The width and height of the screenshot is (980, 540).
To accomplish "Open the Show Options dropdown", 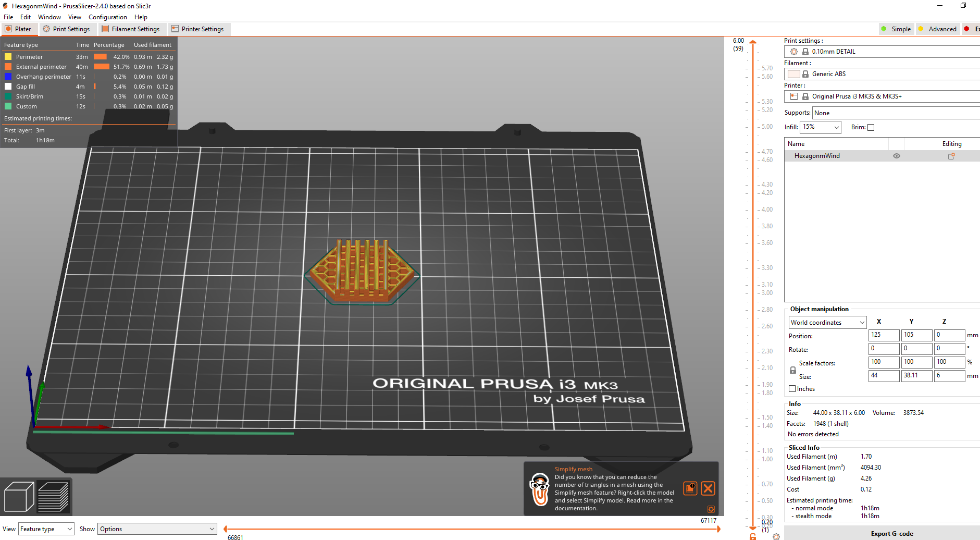I will [156, 529].
